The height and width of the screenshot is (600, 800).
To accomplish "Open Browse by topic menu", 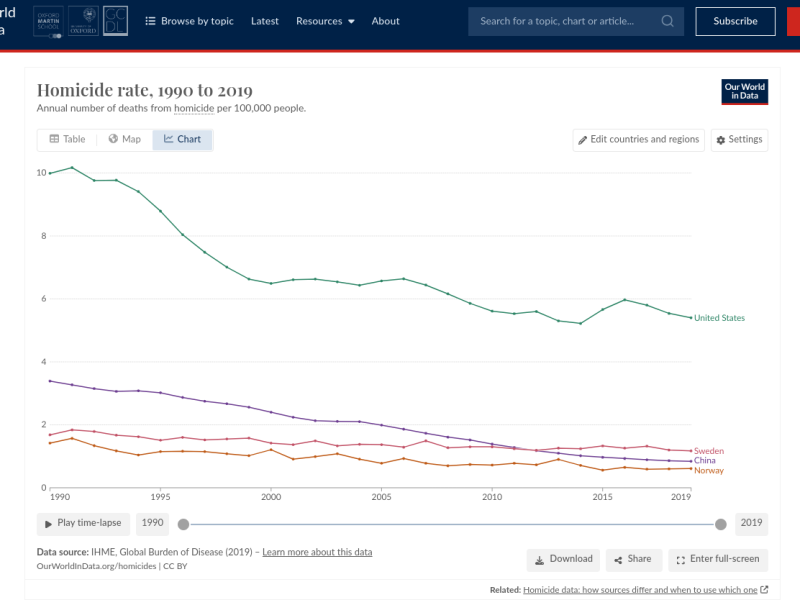I will click(189, 21).
